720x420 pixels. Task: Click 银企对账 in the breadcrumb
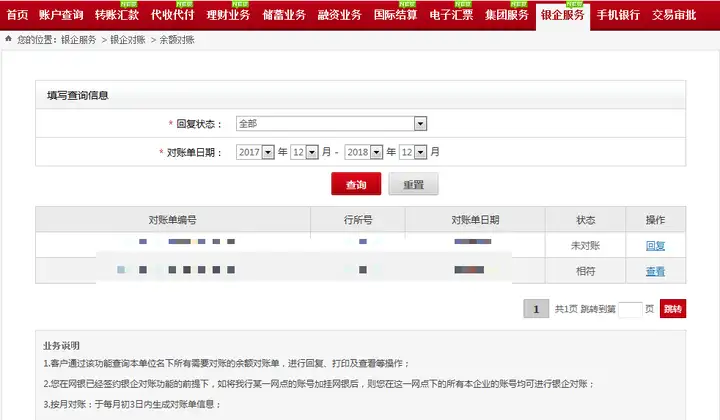point(128,40)
